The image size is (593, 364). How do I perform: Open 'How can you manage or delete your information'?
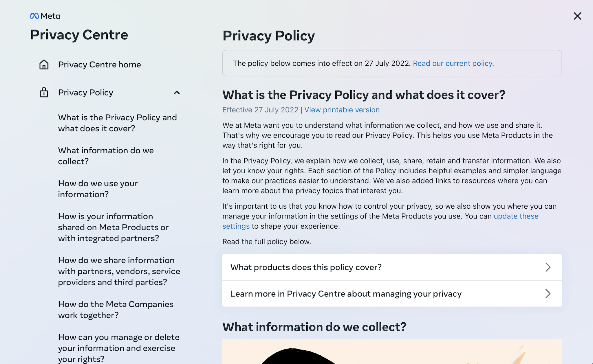[119, 348]
